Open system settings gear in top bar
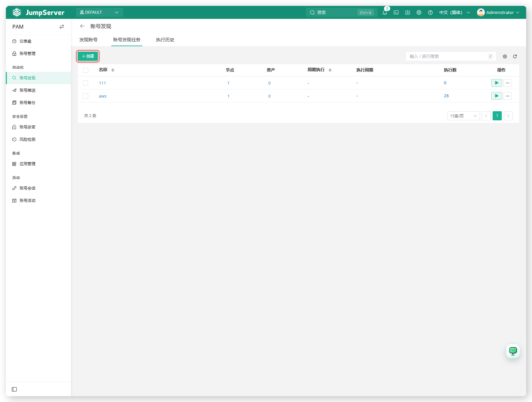This screenshot has width=532, height=402. [x=419, y=12]
